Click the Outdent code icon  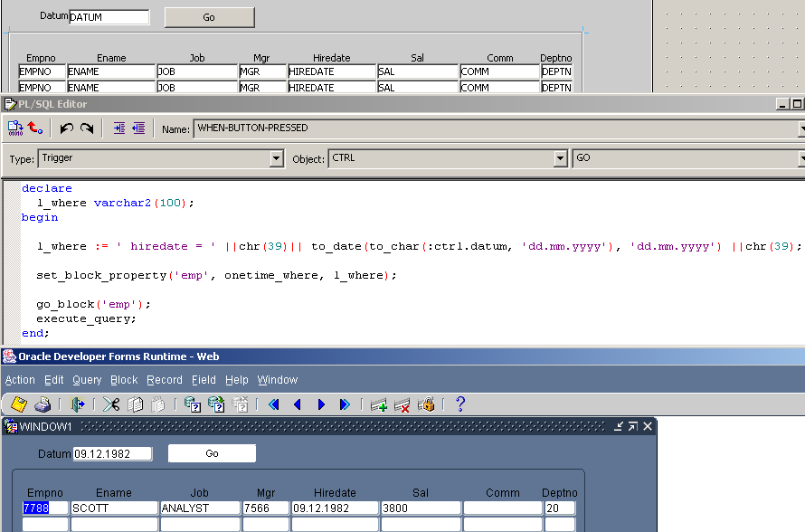138,128
